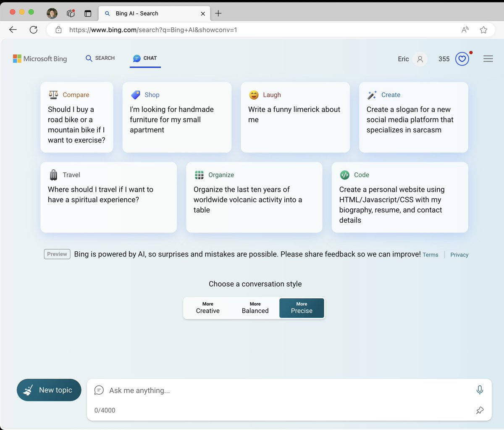The height and width of the screenshot is (430, 504).
Task: Switch to the SEARCH tab
Action: point(100,58)
